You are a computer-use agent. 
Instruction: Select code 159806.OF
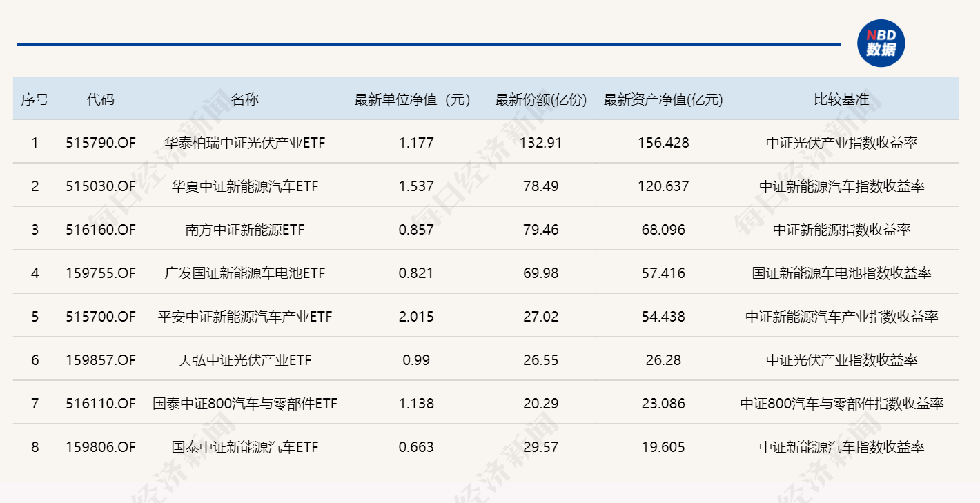tap(101, 447)
